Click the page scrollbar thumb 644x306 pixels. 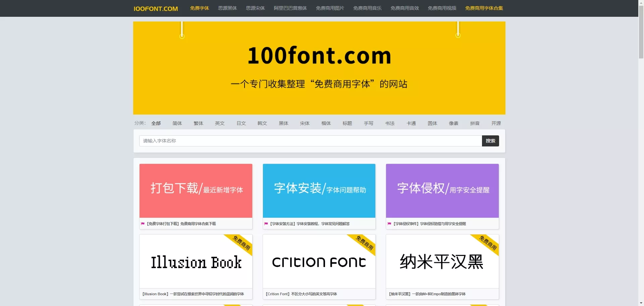pyautogui.click(x=641, y=32)
